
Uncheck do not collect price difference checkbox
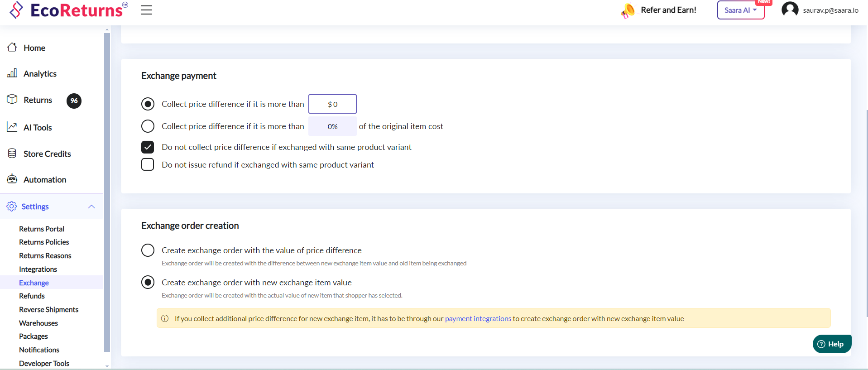point(148,147)
